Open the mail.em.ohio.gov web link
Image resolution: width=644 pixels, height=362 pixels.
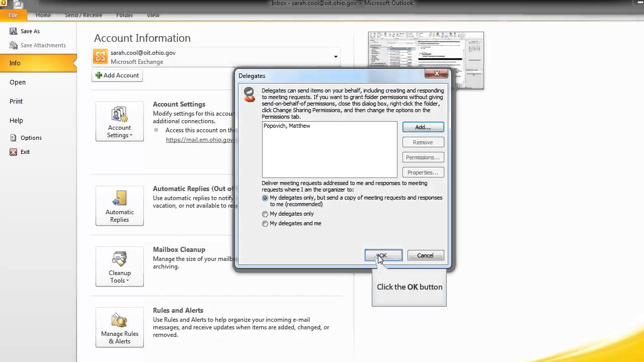click(200, 140)
